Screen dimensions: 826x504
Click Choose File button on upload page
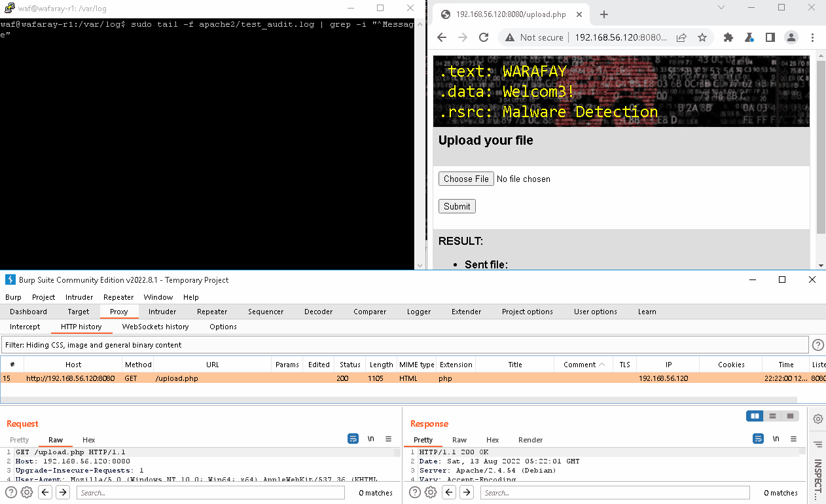click(466, 179)
